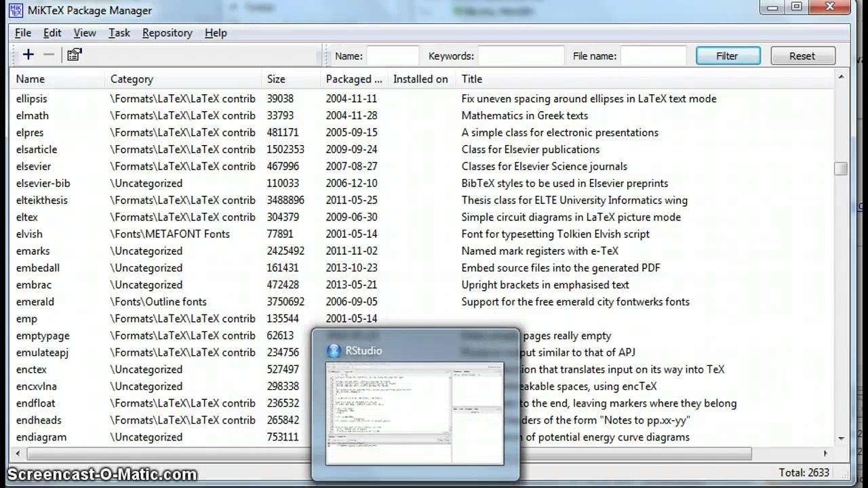The width and height of the screenshot is (868, 488).
Task: Sort by the Category column header
Action: click(x=182, y=79)
